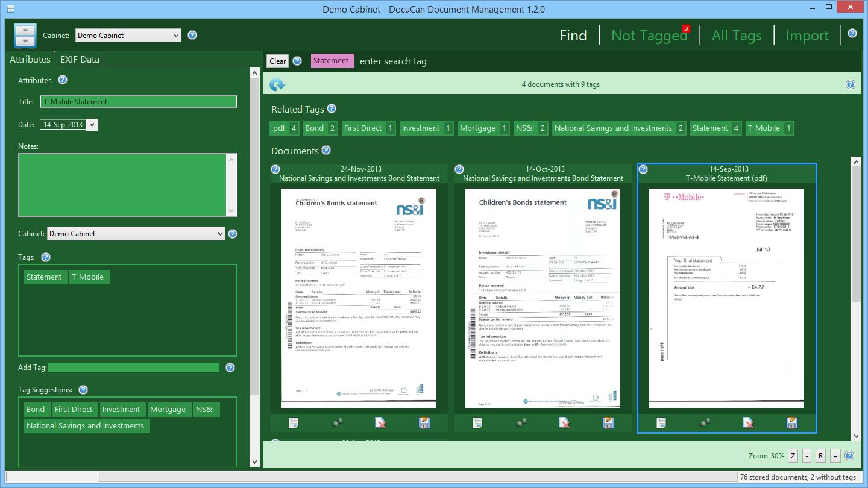This screenshot has width=868, height=488.
Task: Select the 24-Nov-2013 Children's Bonds thumbnail
Action: [x=359, y=298]
